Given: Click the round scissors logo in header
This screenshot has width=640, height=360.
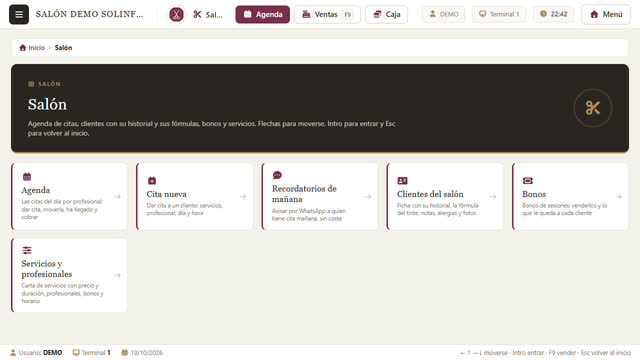Looking at the screenshot, I should tap(176, 14).
